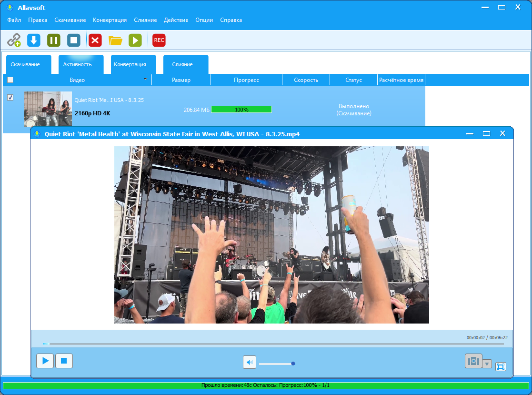Screen dimensions: 532x395
Task: Open the Конвертация menu
Action: (110, 20)
